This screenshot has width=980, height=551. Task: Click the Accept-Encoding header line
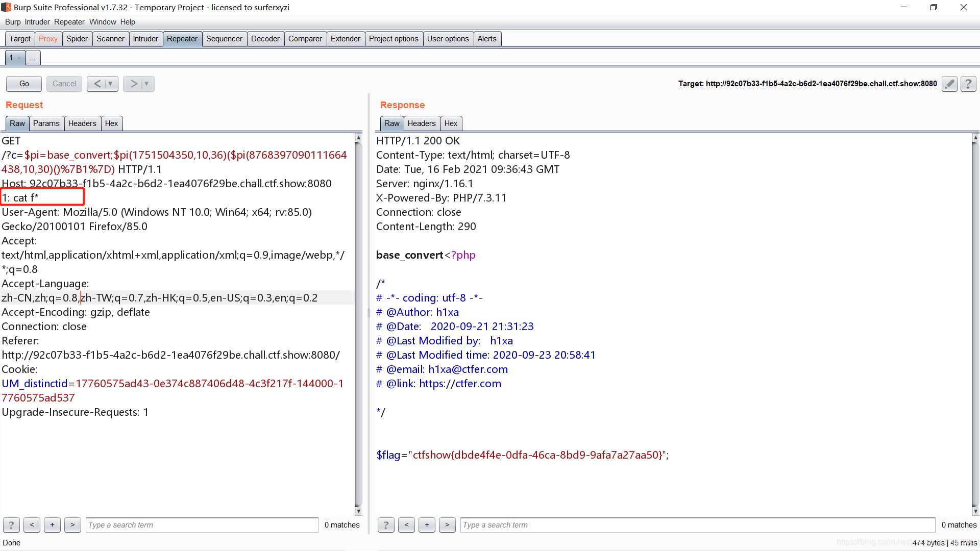[x=76, y=312]
